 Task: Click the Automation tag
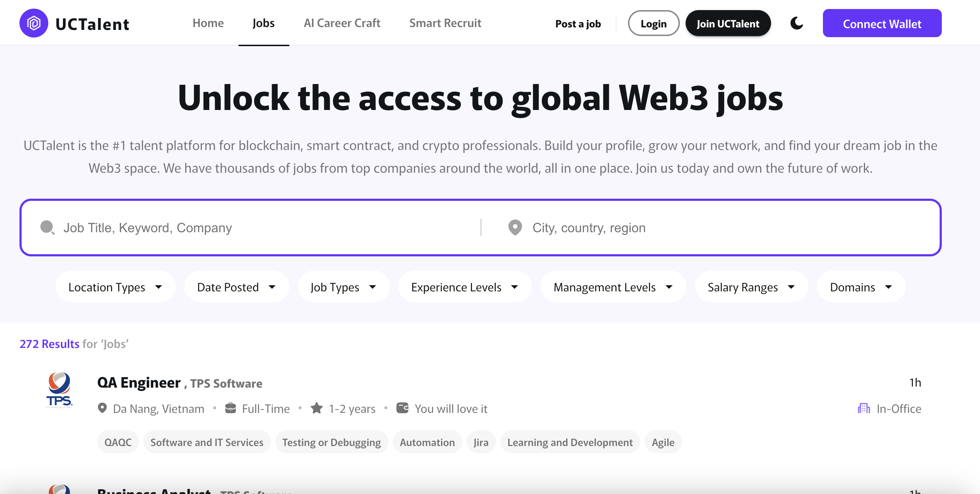tap(427, 442)
